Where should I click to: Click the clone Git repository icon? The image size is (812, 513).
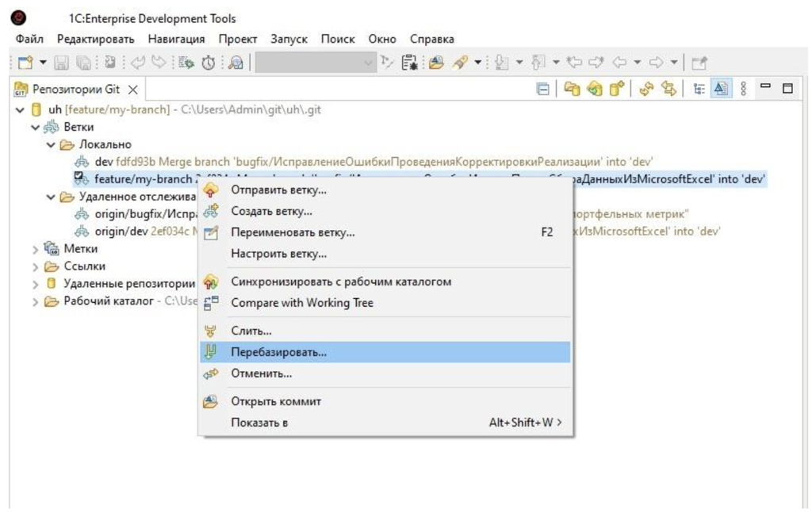coord(594,90)
